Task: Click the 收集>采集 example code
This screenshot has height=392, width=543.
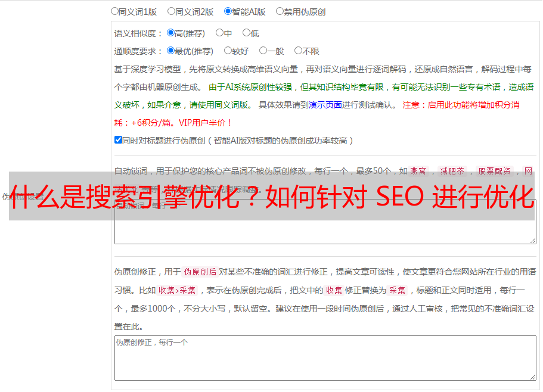Action: [x=177, y=290]
